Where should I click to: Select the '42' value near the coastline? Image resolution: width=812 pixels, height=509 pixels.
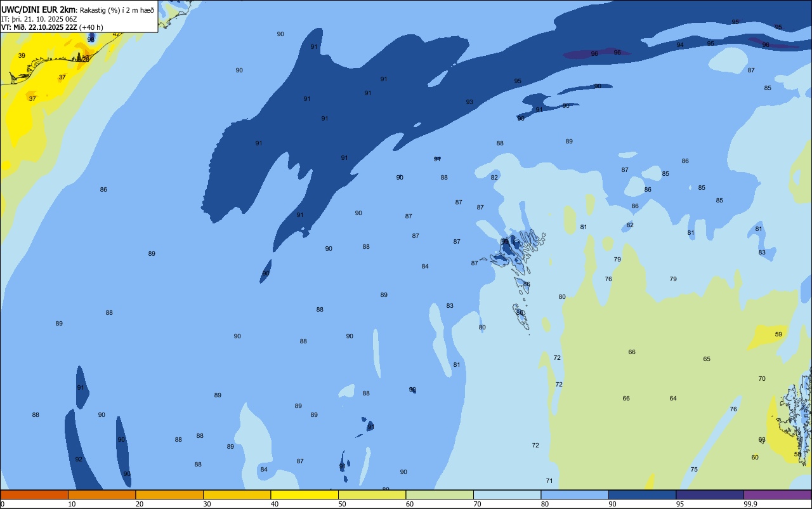[x=116, y=34]
